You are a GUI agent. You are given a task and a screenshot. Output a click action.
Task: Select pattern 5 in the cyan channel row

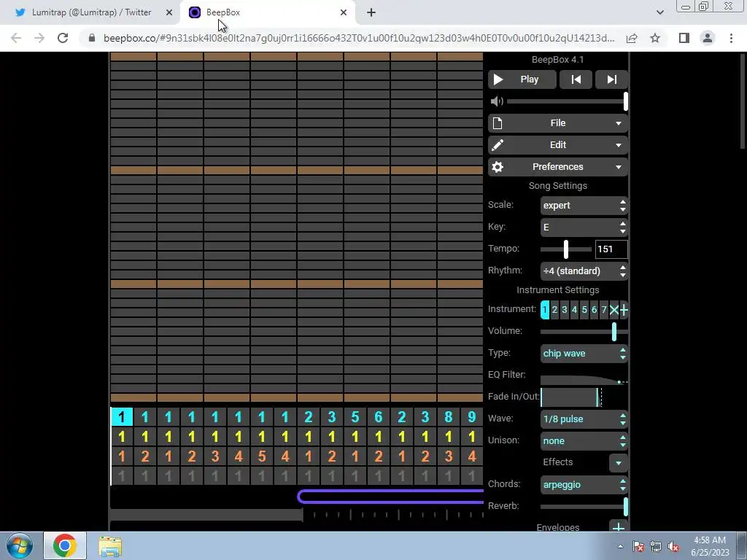[x=355, y=417]
